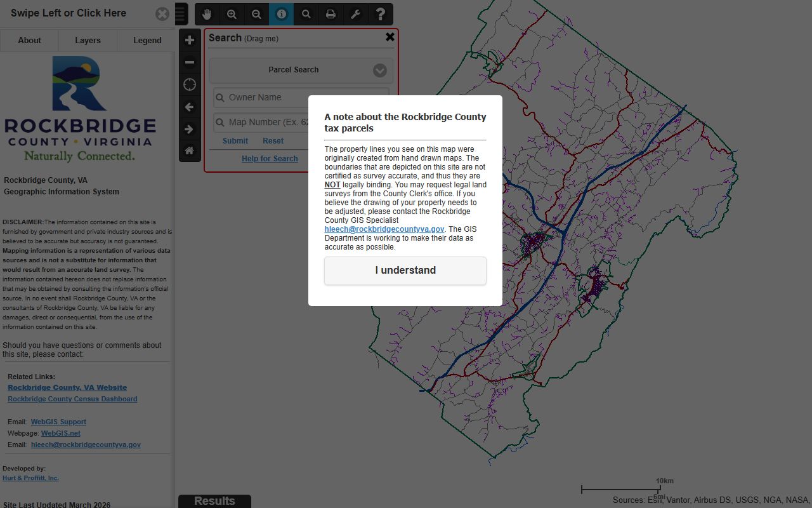Return to home map extent
The height and width of the screenshot is (508, 812).
[x=190, y=150]
